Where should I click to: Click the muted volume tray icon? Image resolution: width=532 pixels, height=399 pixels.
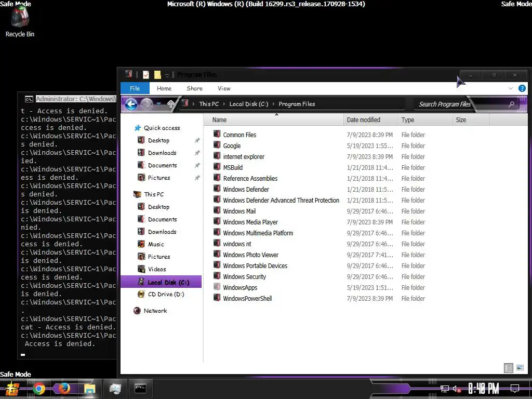(x=457, y=389)
